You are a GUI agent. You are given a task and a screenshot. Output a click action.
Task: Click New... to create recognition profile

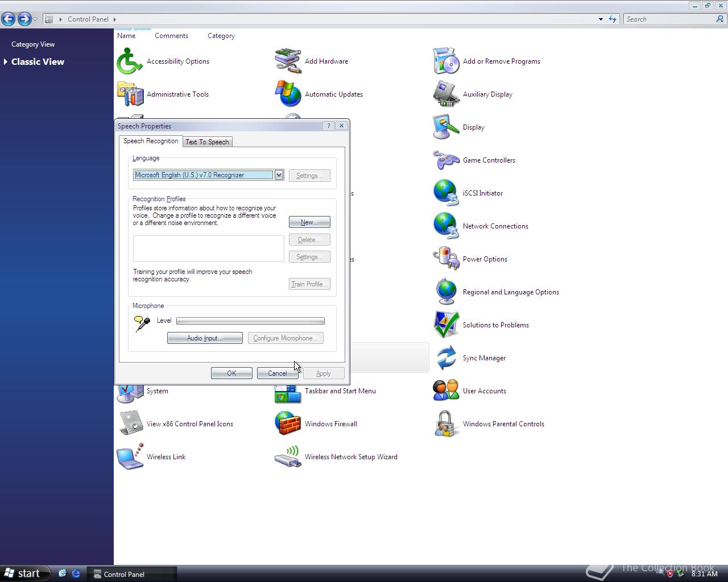point(309,222)
